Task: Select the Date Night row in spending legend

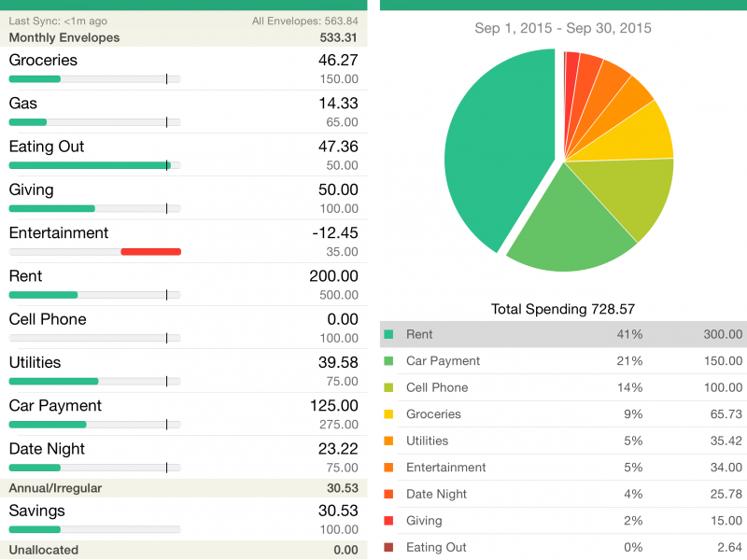Action: tap(563, 494)
